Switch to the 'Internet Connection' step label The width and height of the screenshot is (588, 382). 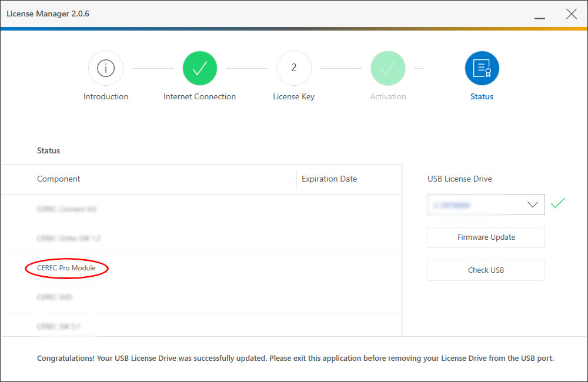[x=199, y=97]
